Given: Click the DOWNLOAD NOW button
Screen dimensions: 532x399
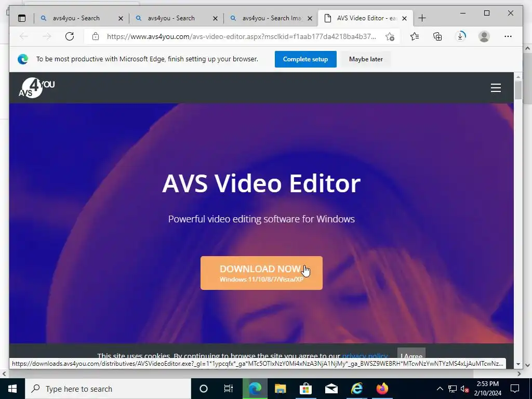Looking at the screenshot, I should tap(261, 273).
